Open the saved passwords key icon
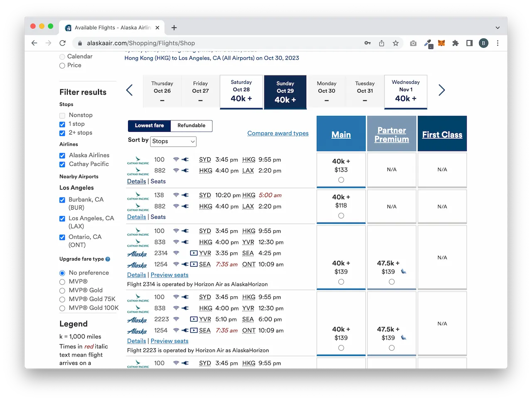This screenshot has height=401, width=532. pos(367,43)
